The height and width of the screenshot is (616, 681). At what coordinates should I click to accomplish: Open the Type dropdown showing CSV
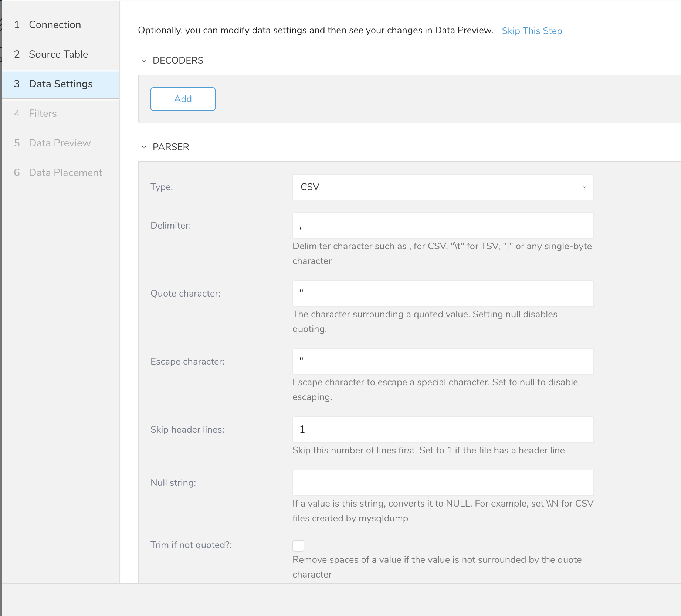coord(443,187)
